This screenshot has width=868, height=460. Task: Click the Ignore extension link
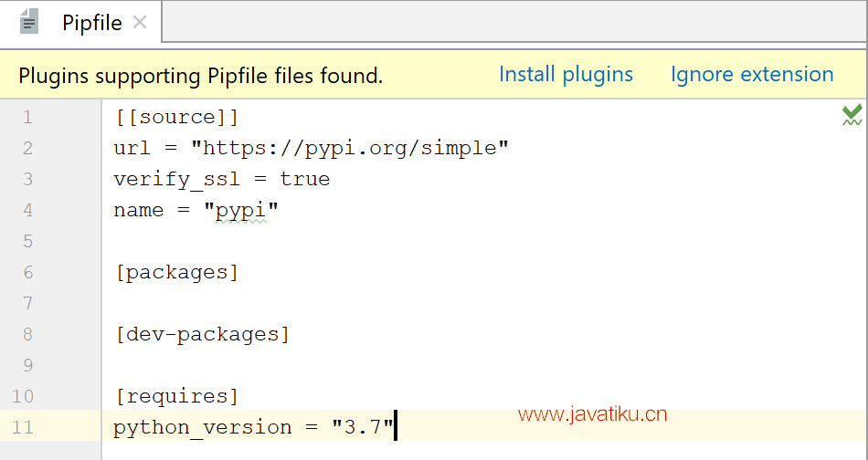pyautogui.click(x=752, y=75)
